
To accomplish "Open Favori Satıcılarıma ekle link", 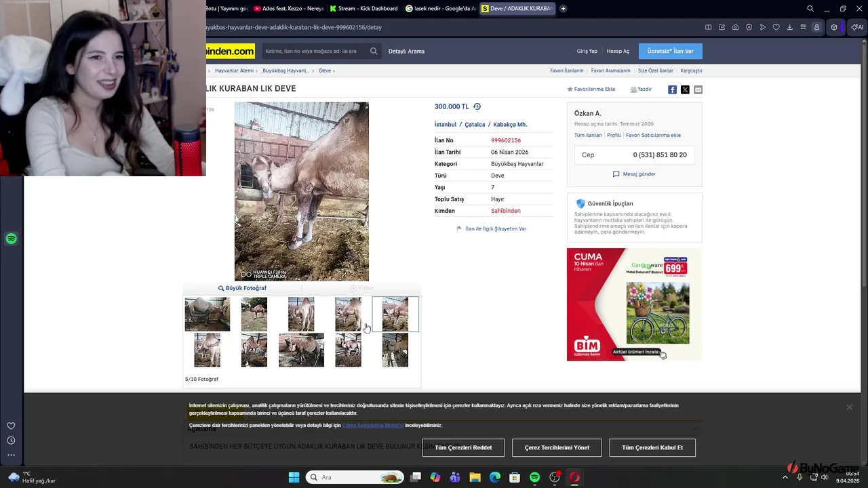I will 653,135.
